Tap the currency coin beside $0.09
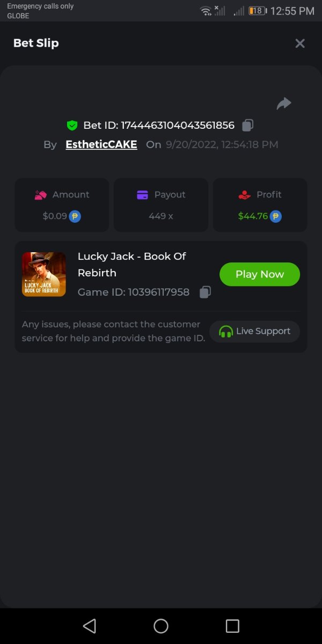The width and height of the screenshot is (322, 644). click(x=75, y=216)
